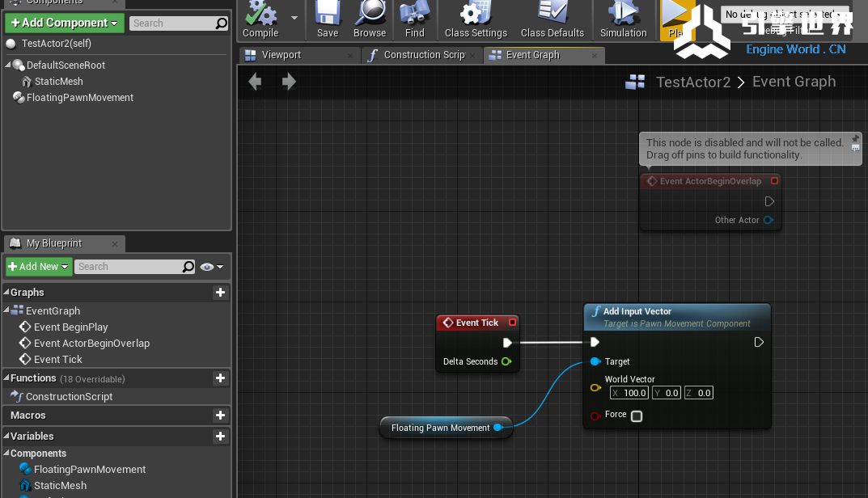Focus the My Blueprint search field

135,267
